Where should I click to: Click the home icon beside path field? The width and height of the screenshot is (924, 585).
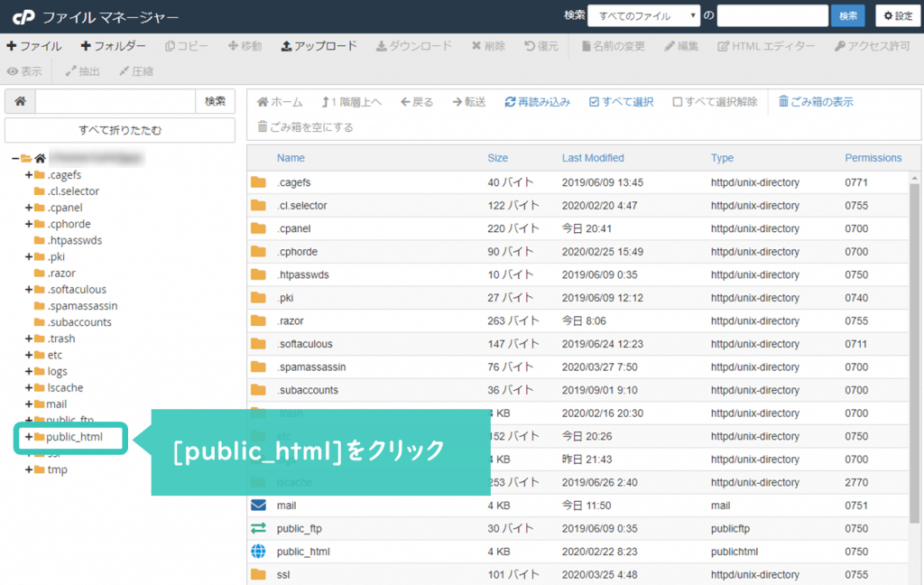coord(20,101)
